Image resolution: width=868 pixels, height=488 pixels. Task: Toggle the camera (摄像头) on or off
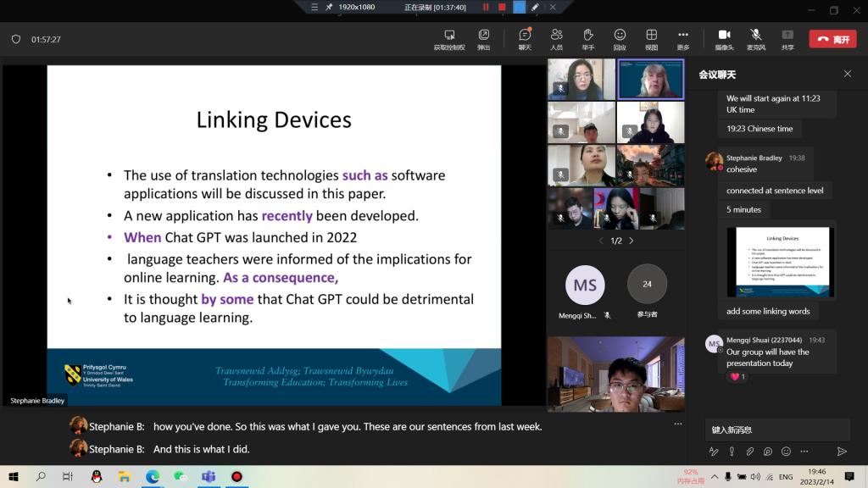tap(724, 36)
